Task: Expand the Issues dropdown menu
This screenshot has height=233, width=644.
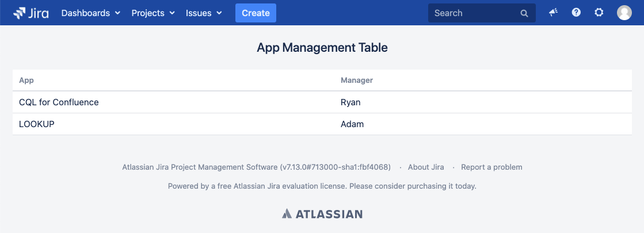Action: 204,13
